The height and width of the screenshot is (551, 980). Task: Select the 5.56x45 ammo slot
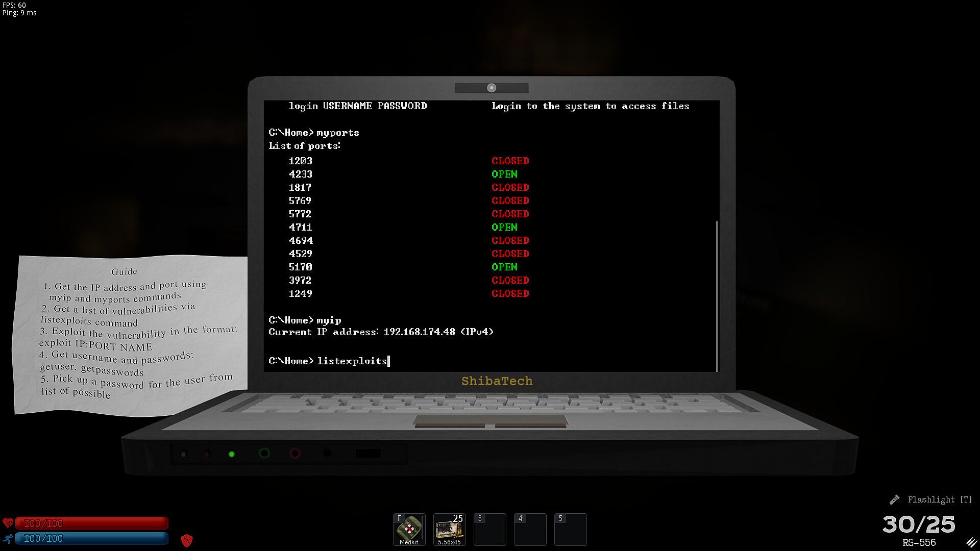click(449, 529)
